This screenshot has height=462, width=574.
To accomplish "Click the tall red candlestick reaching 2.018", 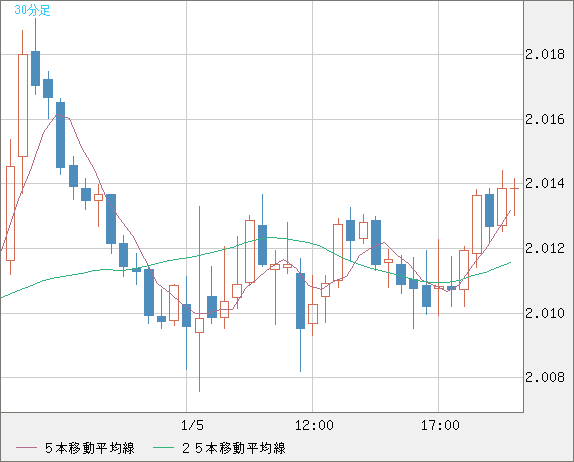I will [x=23, y=105].
